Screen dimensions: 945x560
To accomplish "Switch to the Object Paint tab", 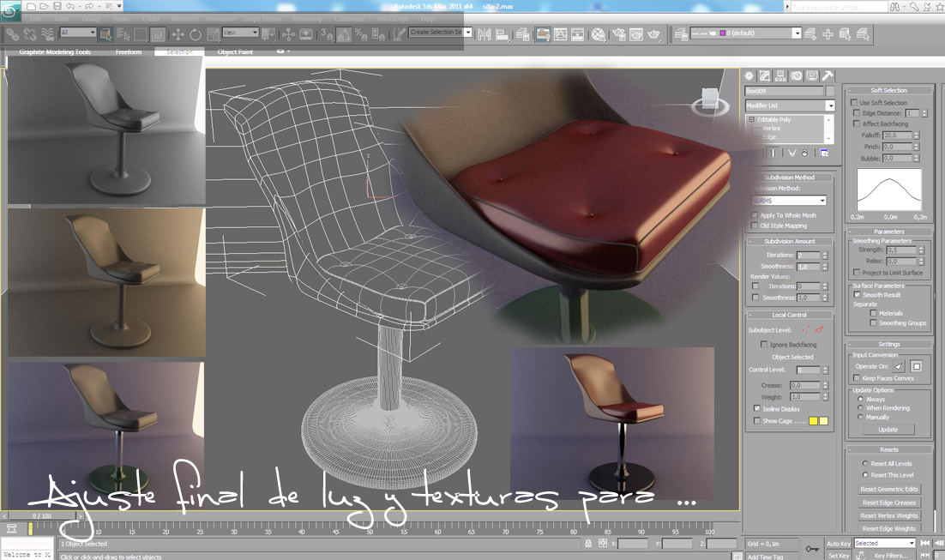I will 235,51.
